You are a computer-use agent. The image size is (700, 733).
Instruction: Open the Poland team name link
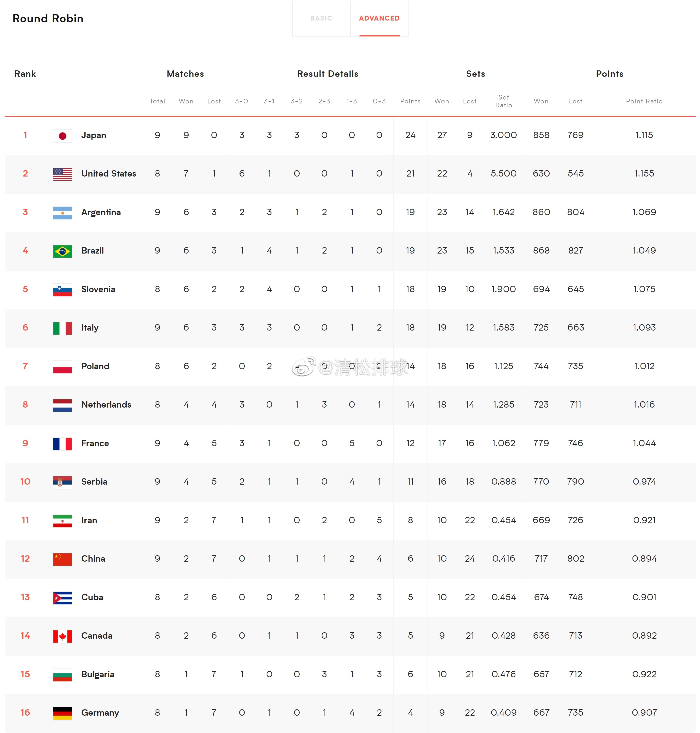pos(95,366)
